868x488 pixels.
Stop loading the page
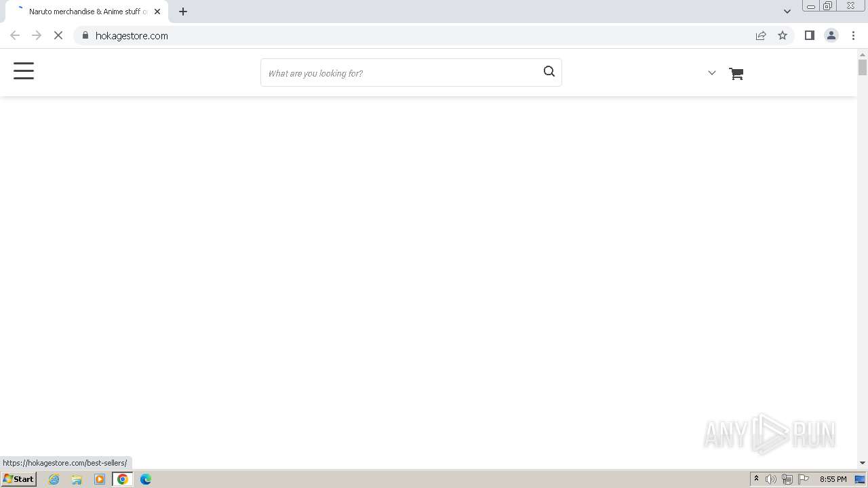pos(58,35)
